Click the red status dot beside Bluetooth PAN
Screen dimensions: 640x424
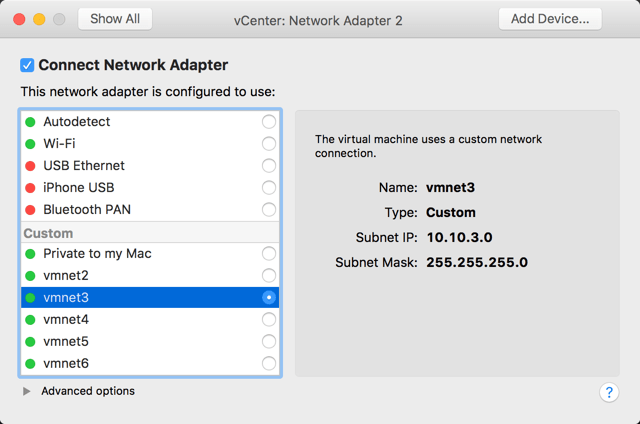tap(30, 210)
